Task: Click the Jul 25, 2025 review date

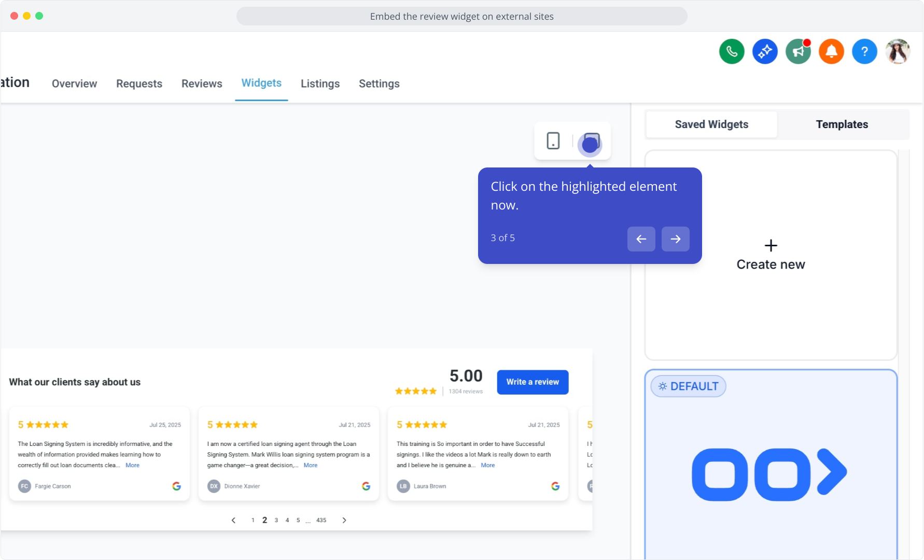Action: tap(165, 425)
